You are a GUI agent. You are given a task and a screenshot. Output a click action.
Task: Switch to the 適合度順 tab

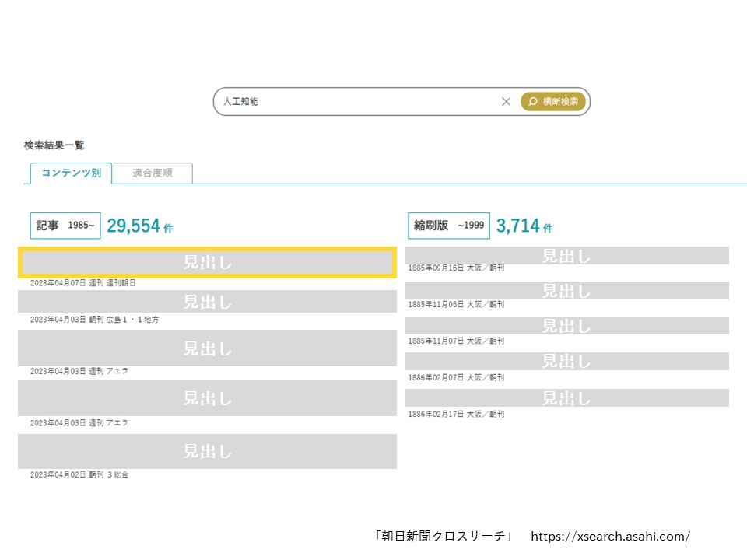click(x=153, y=173)
